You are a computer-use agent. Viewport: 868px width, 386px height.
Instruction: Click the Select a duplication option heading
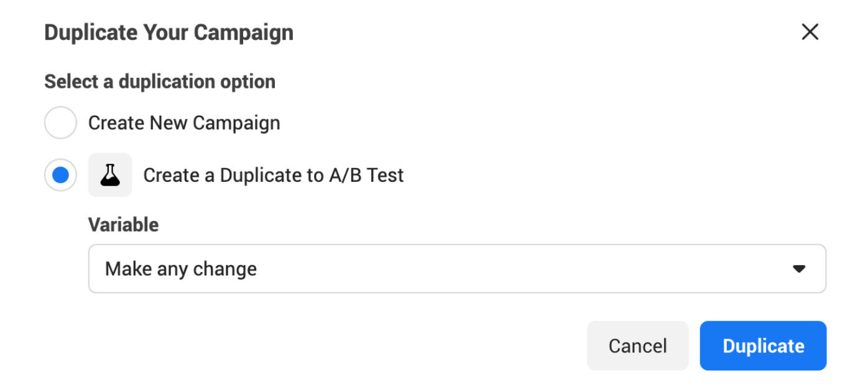pyautogui.click(x=160, y=82)
